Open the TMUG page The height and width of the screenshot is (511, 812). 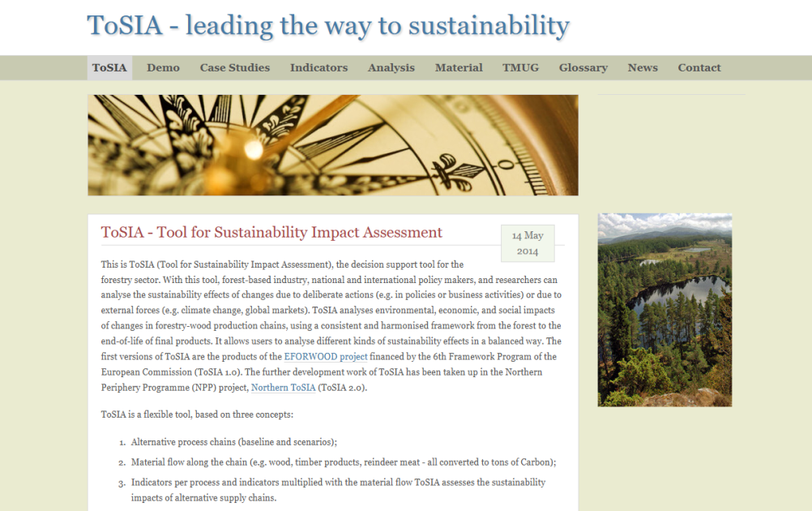point(520,68)
